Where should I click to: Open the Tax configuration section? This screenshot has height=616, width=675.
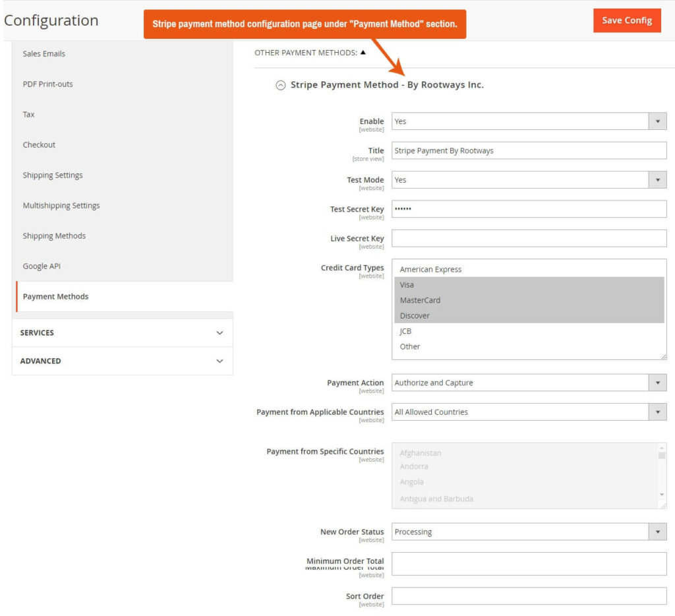28,114
